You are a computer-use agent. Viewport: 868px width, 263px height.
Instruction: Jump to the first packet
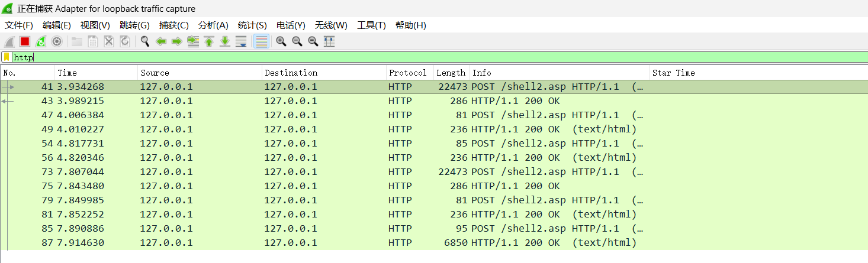(209, 41)
